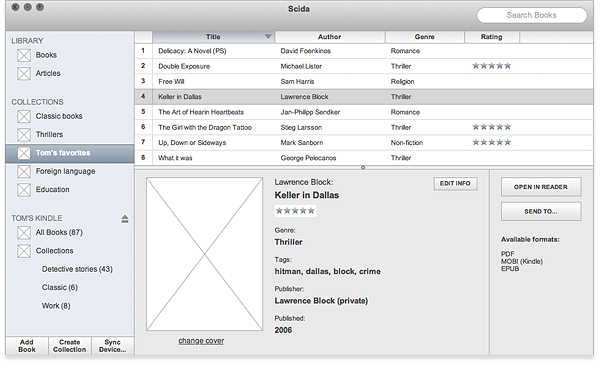Click author 'George Pelecanos'

(x=308, y=158)
